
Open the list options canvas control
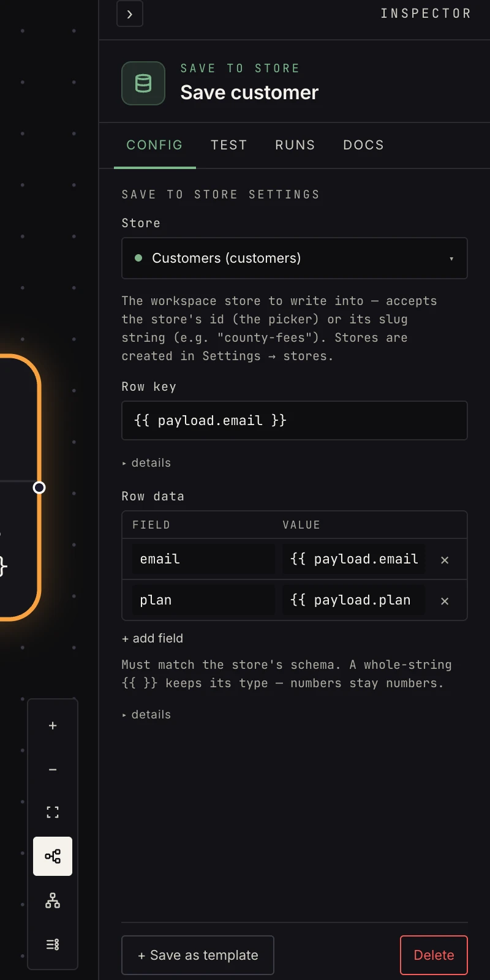[53, 944]
